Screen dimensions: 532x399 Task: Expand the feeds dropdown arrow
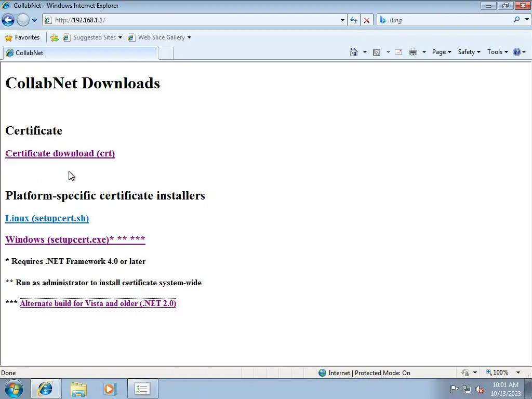[x=388, y=52]
